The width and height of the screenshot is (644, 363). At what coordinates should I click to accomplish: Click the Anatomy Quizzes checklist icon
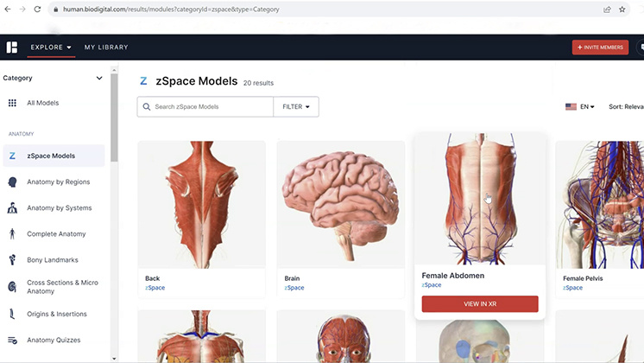[x=12, y=341]
